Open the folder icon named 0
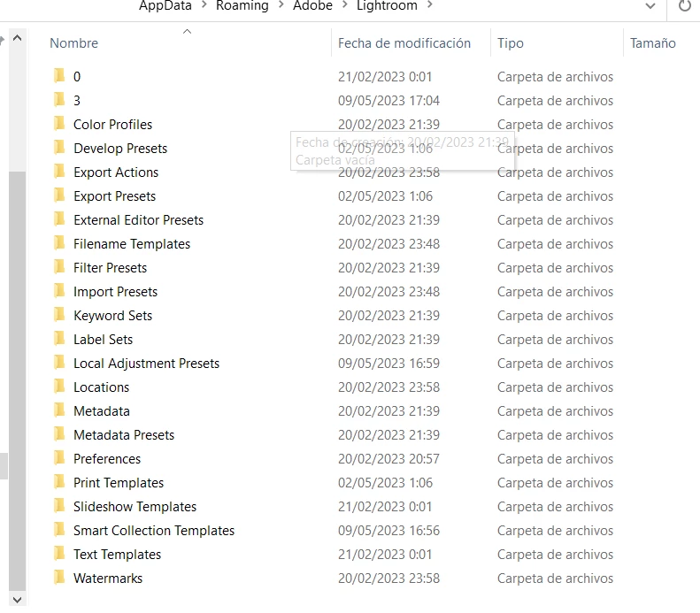Screen dimensions: 700x613 point(59,76)
